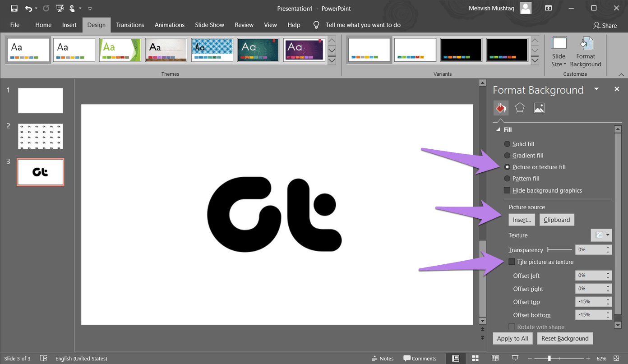Image resolution: width=628 pixels, height=364 pixels.
Task: Click the spell check status icon
Action: [44, 359]
